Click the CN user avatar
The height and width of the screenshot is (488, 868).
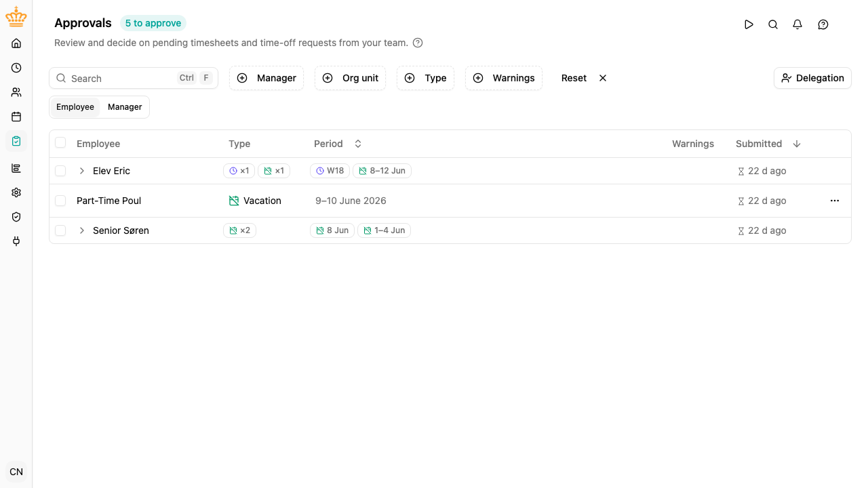click(16, 472)
